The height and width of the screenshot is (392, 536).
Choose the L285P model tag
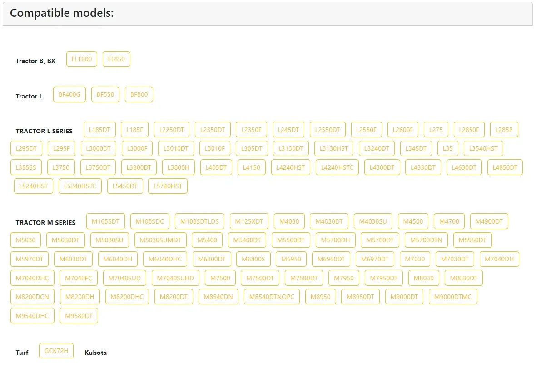tap(504, 130)
